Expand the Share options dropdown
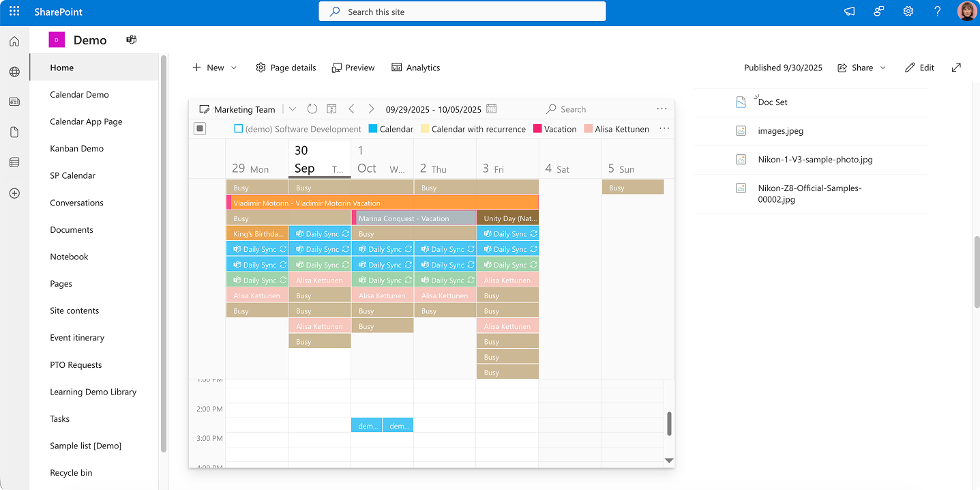The height and width of the screenshot is (490, 980). (883, 68)
